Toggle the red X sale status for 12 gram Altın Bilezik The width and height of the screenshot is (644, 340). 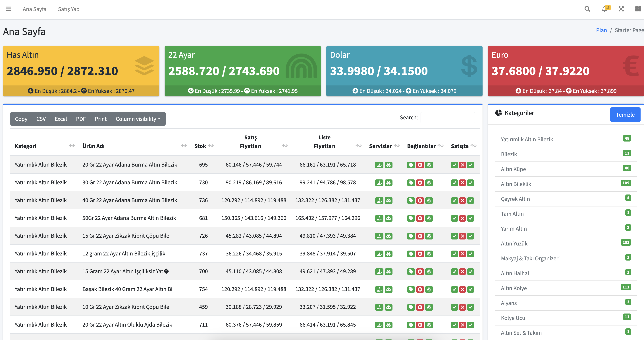tap(462, 254)
